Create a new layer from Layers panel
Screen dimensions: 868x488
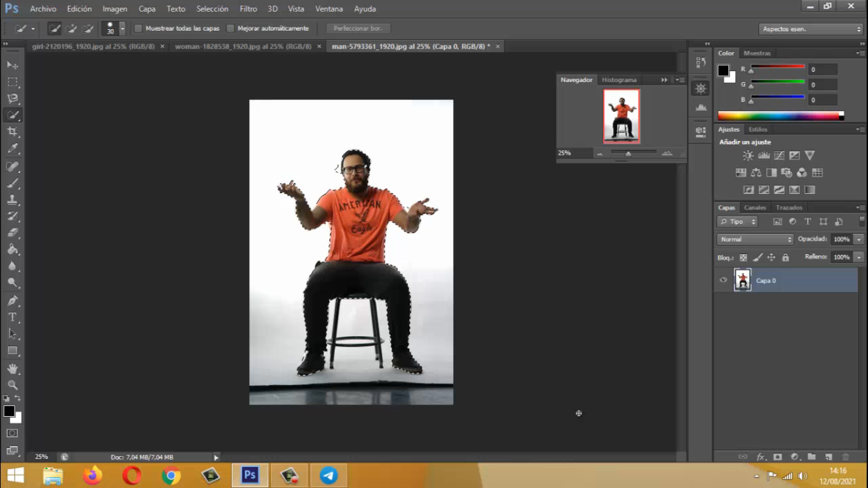tap(829, 457)
